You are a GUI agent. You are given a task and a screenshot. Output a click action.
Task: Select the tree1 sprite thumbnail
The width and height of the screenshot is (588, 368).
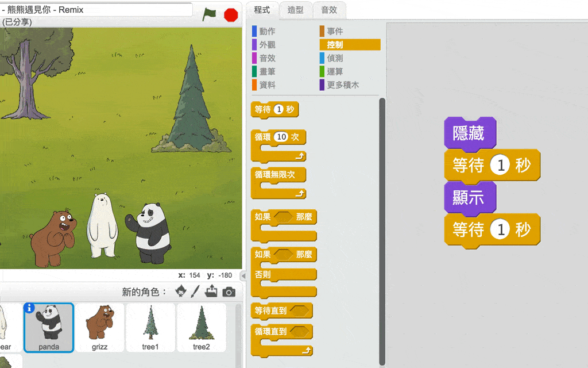coord(150,327)
